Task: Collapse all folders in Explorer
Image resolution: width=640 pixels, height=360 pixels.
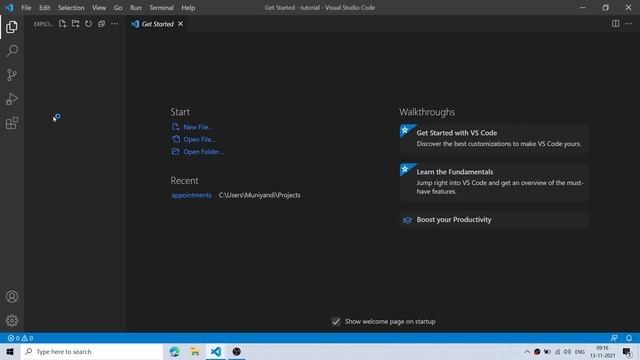Action: [x=102, y=24]
